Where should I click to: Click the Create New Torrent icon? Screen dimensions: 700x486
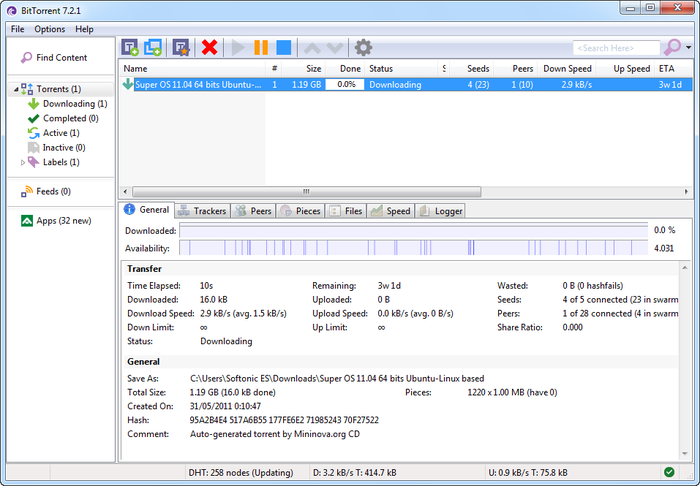click(x=181, y=47)
